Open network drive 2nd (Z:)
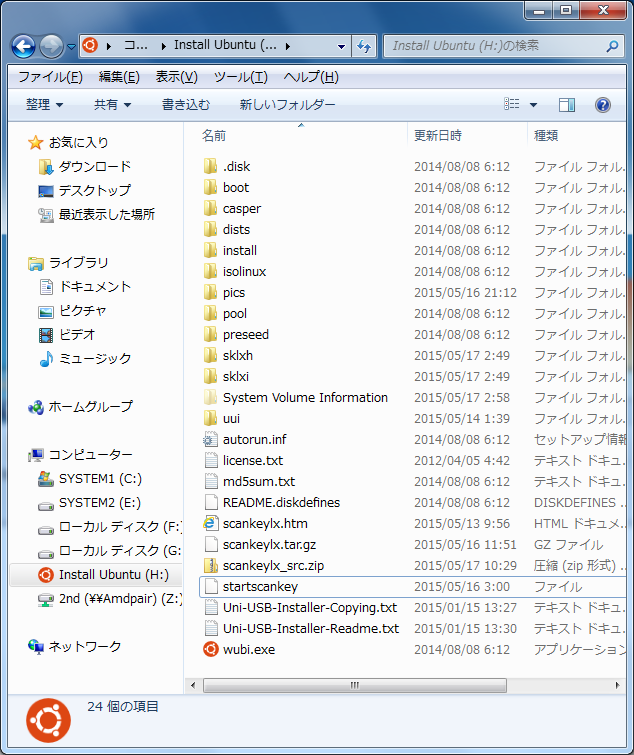 (x=120, y=599)
